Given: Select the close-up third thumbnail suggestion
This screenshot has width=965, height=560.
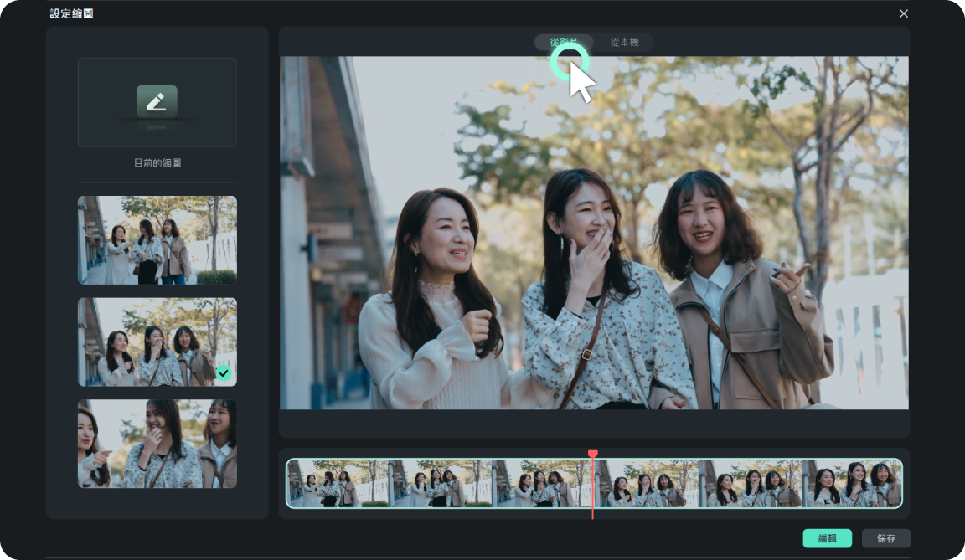Looking at the screenshot, I should [157, 444].
